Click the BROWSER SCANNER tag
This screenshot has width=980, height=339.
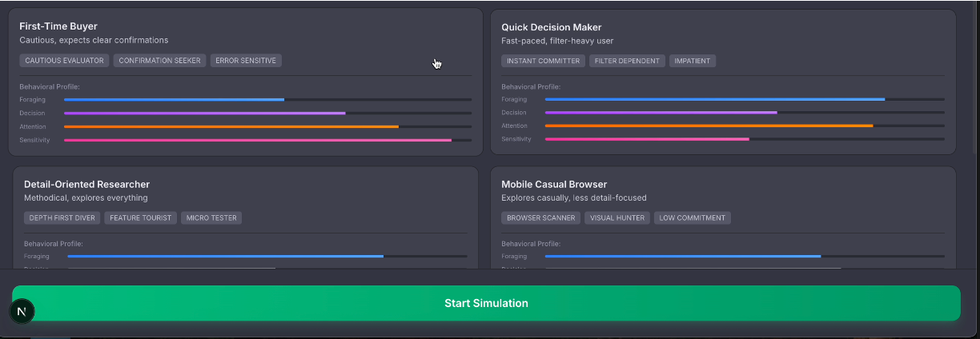click(x=540, y=217)
